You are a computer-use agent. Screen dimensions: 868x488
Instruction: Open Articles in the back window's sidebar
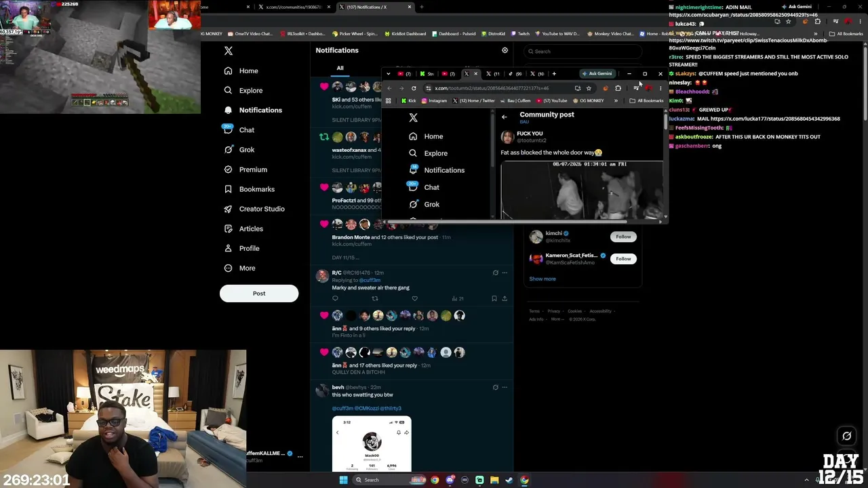point(243,228)
